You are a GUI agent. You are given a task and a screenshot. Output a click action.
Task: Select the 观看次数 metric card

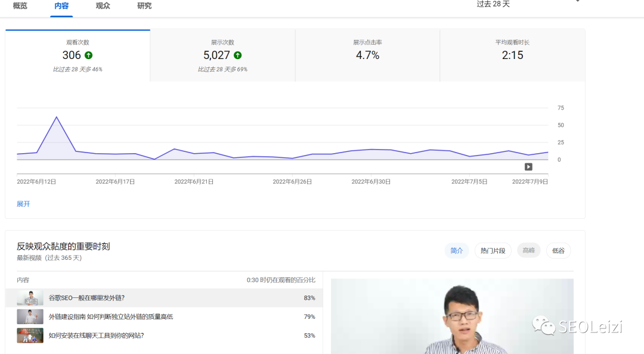[x=78, y=55]
